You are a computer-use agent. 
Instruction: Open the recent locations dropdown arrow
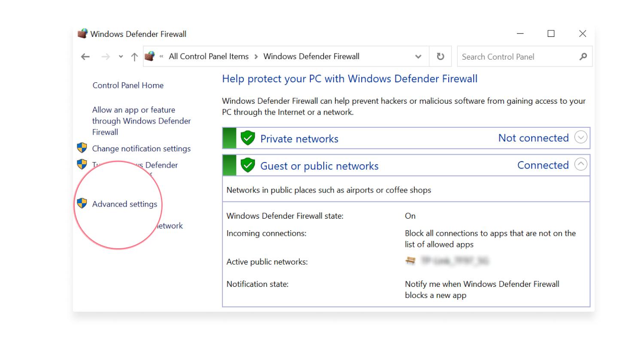pos(121,57)
